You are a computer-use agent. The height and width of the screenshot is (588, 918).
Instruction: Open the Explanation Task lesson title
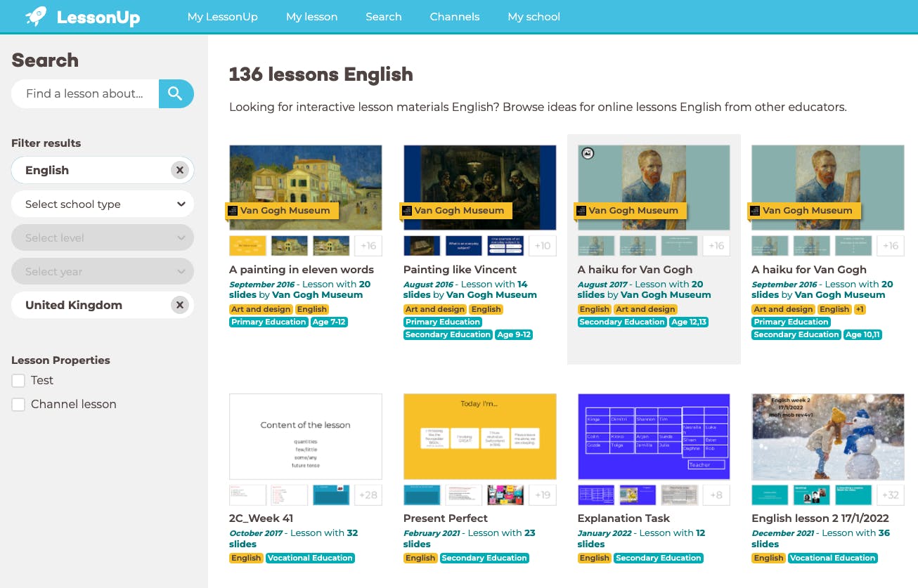pyautogui.click(x=623, y=518)
